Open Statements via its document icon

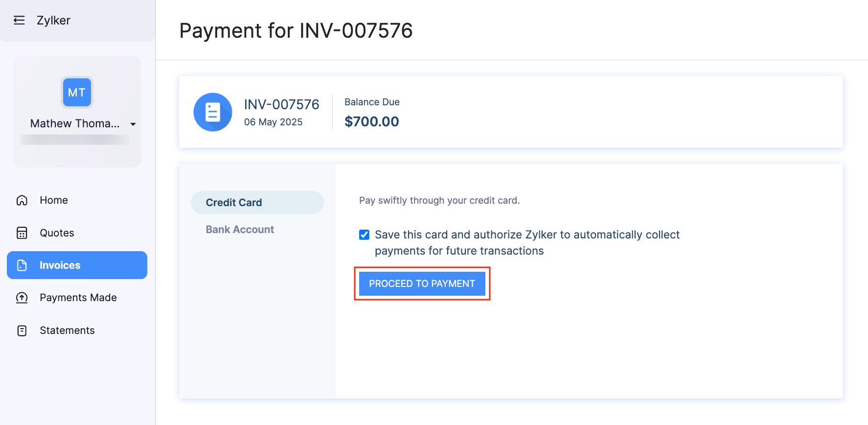[22, 331]
